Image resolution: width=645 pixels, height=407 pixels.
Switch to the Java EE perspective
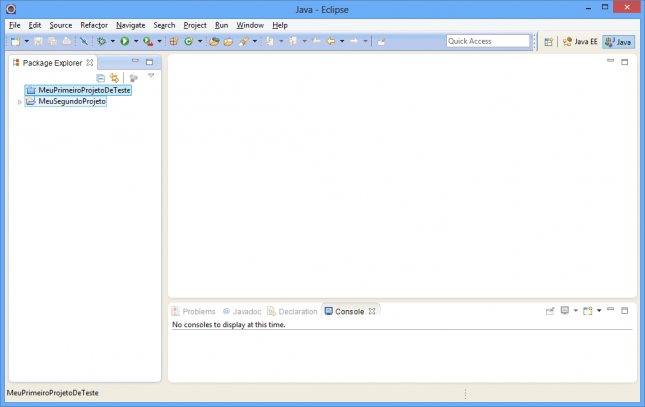click(580, 42)
